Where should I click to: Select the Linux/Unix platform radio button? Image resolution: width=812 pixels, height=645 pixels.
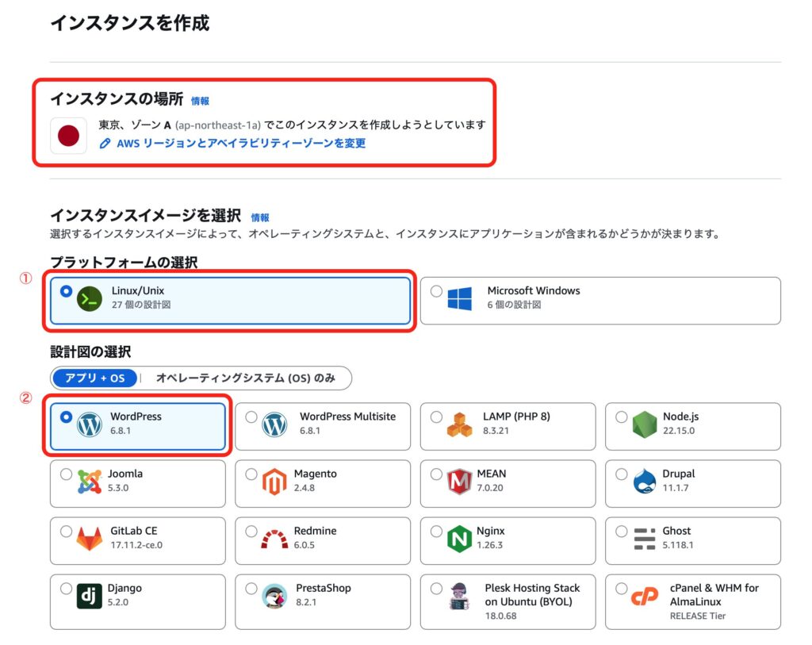coord(66,291)
